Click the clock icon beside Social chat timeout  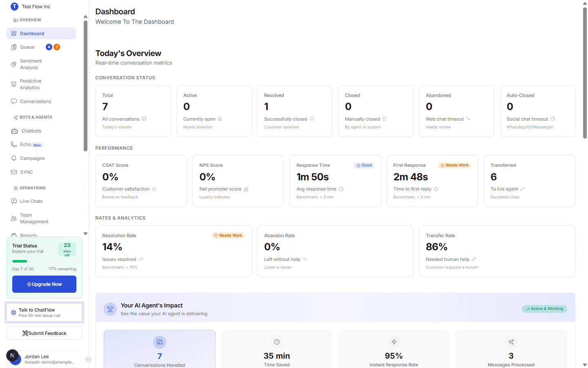(x=553, y=119)
